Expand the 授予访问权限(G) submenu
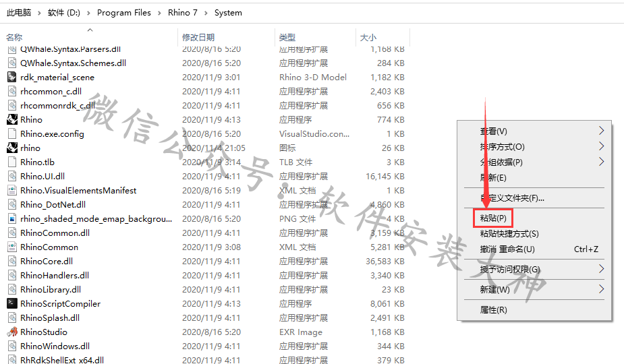The height and width of the screenshot is (364, 624). [601, 270]
